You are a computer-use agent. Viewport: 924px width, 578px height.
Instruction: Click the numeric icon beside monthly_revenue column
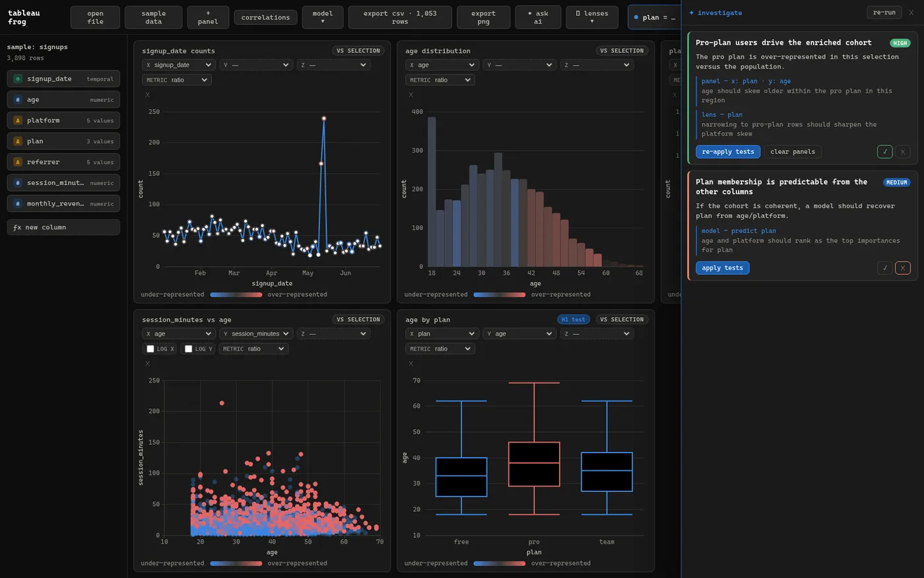[x=18, y=203]
